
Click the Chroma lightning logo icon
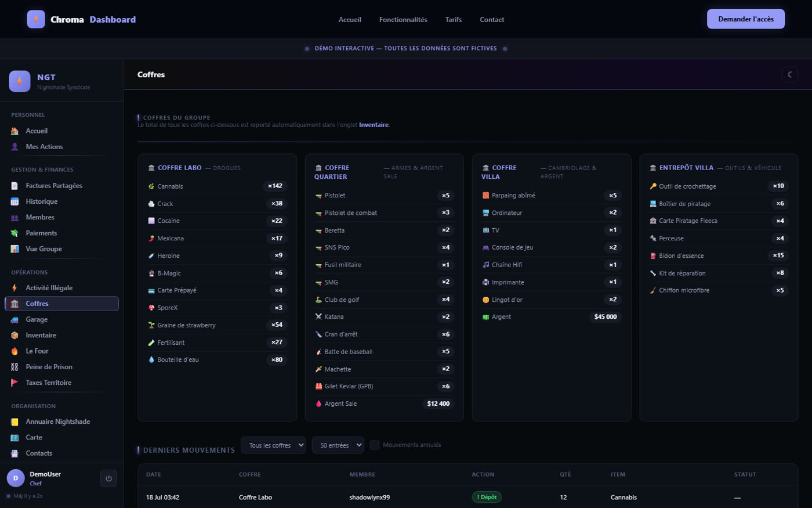click(36, 19)
